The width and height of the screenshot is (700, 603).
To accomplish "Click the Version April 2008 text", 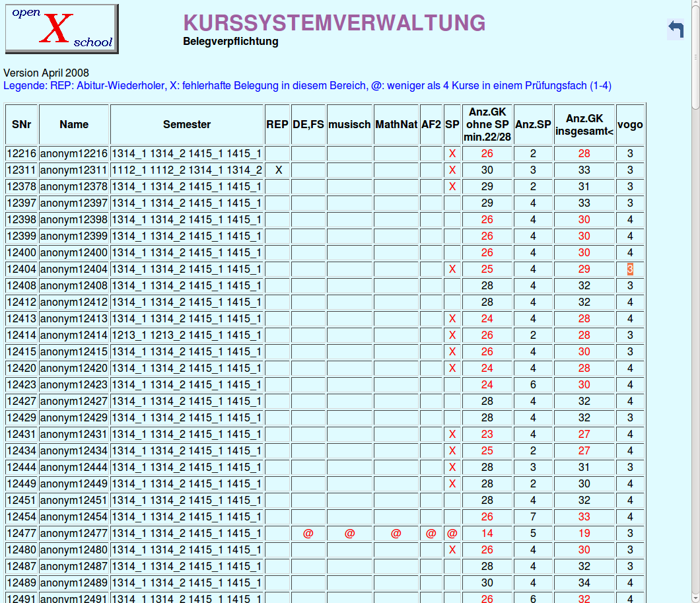I will pos(46,73).
